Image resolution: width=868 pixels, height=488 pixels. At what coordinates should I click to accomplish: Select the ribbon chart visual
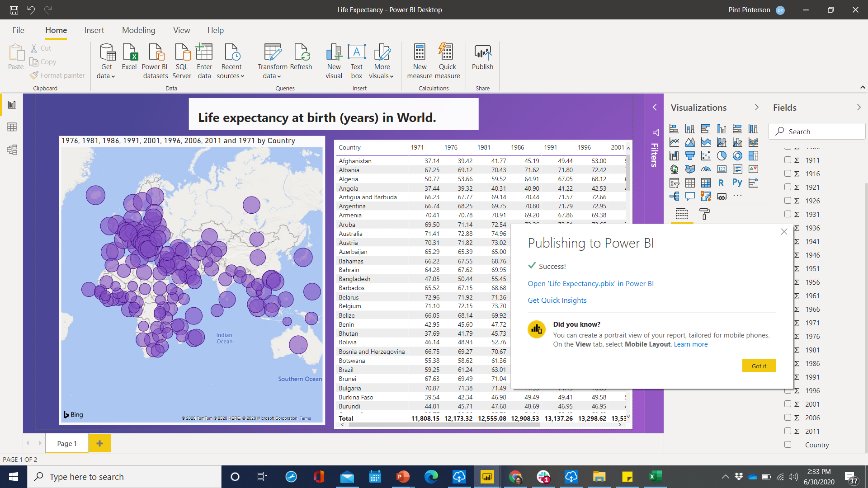753,142
